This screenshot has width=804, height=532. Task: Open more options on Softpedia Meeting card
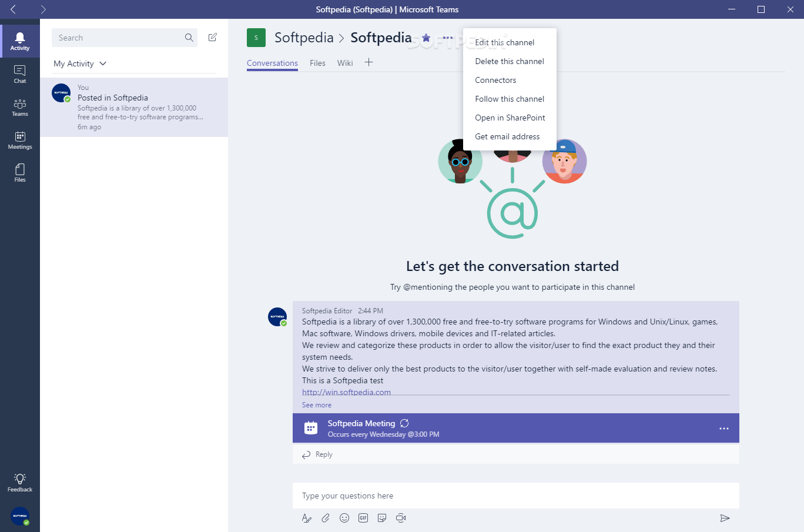click(x=724, y=429)
